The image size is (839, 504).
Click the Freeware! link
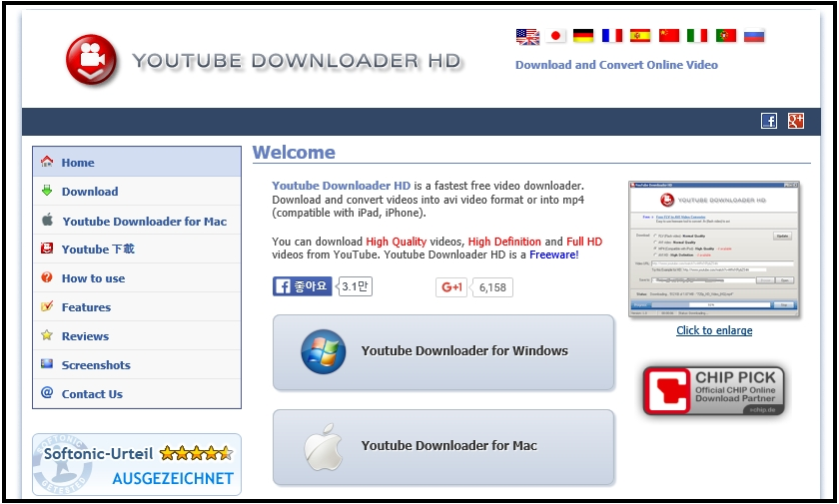pyautogui.click(x=553, y=254)
